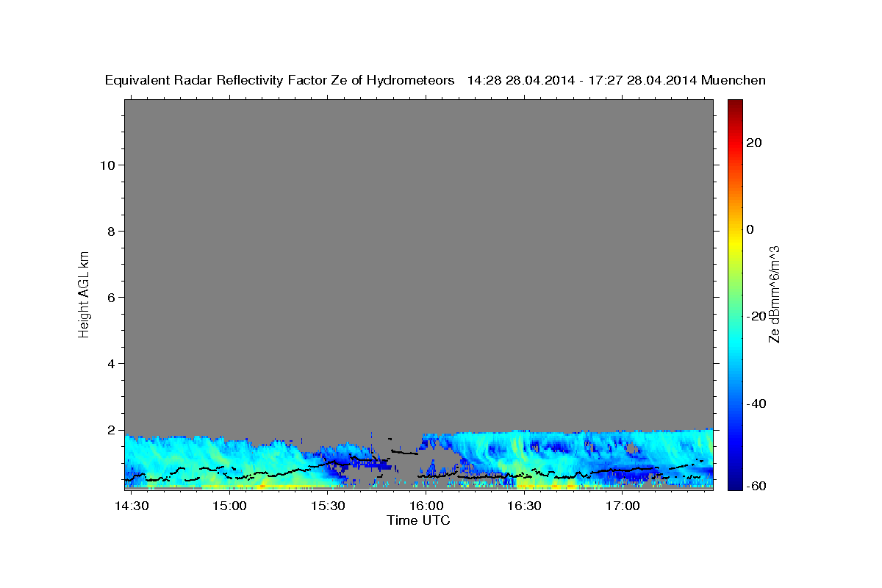
Task: Click the date range text '14:28 28.04.2014 - 17:27 28.04.2014 Muenchen'
Action: (x=617, y=81)
